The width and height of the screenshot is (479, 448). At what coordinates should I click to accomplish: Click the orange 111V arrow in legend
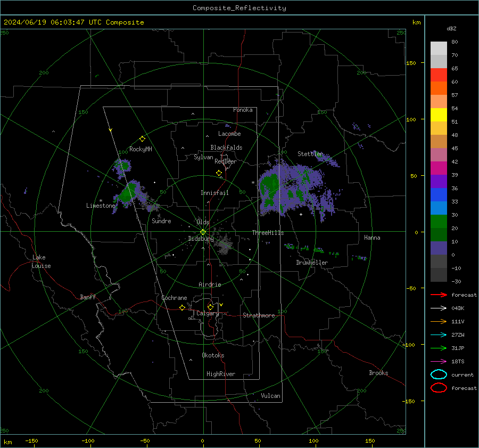click(439, 321)
